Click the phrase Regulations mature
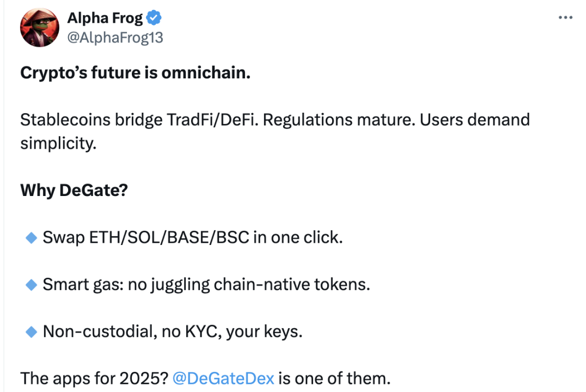Image resolution: width=586 pixels, height=392 pixels. pos(339,120)
